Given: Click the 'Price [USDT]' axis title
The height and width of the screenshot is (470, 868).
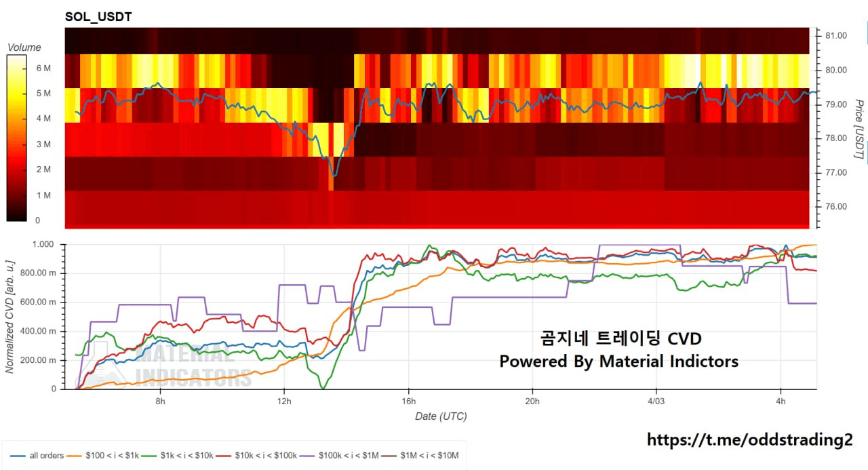Looking at the screenshot, I should click(858, 129).
